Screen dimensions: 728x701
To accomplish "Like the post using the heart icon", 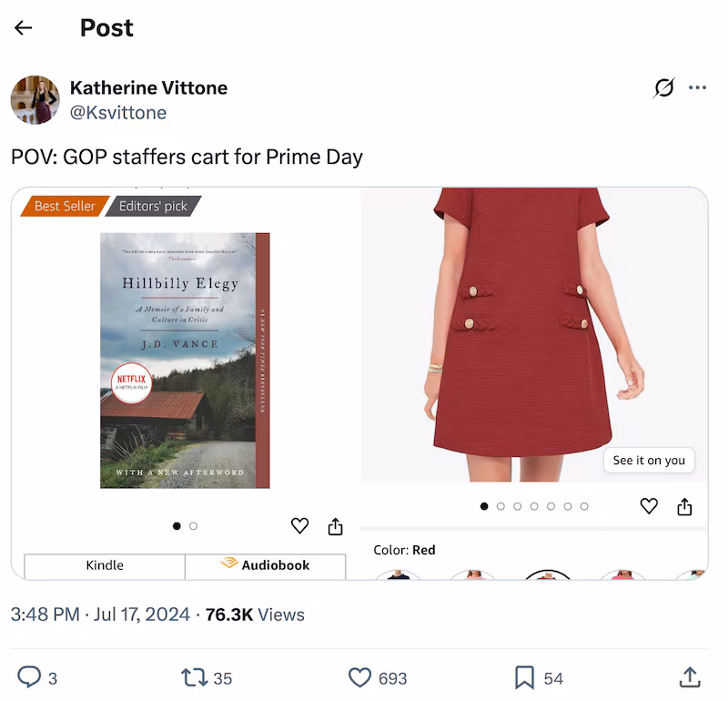I will pyautogui.click(x=360, y=678).
